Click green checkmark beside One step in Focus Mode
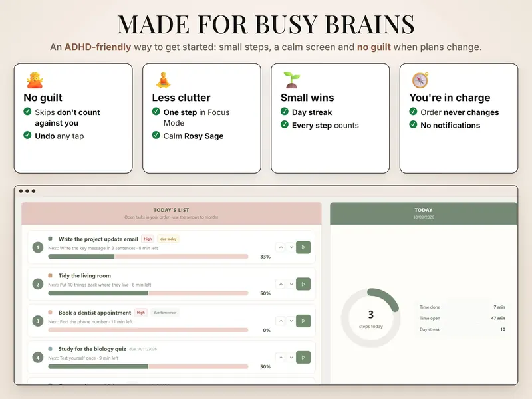Viewport: 532px width, 399px height. click(156, 111)
